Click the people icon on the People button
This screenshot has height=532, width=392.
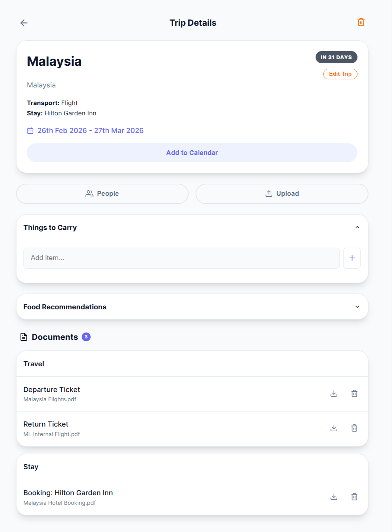pos(89,193)
